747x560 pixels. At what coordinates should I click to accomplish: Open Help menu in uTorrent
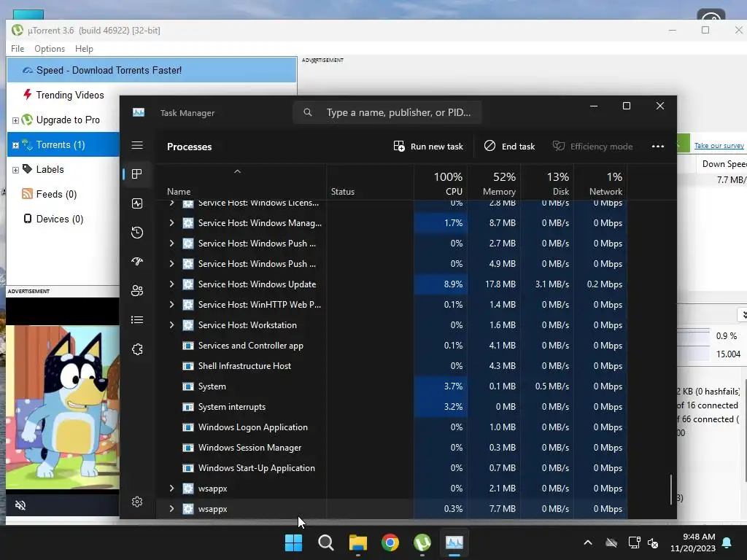pyautogui.click(x=84, y=49)
